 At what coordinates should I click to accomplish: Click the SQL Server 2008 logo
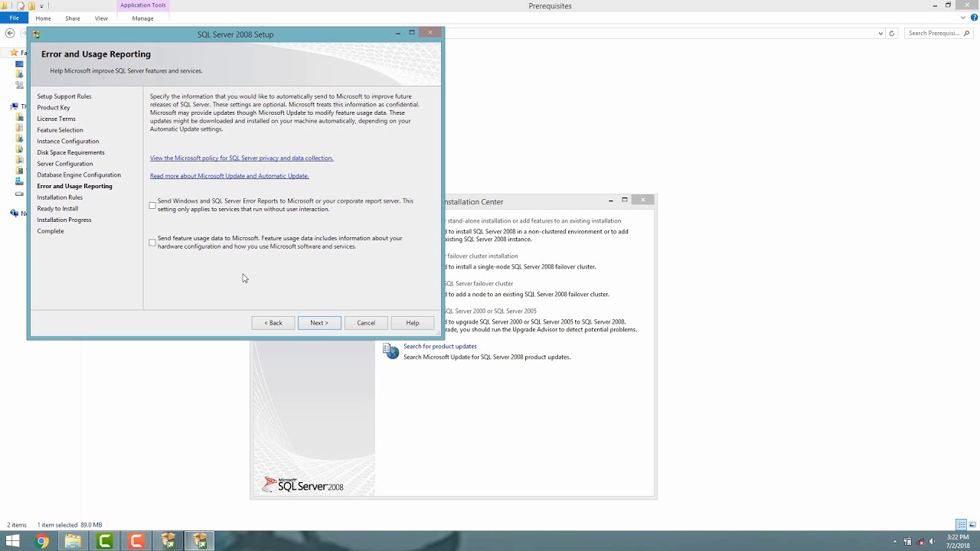(302, 484)
